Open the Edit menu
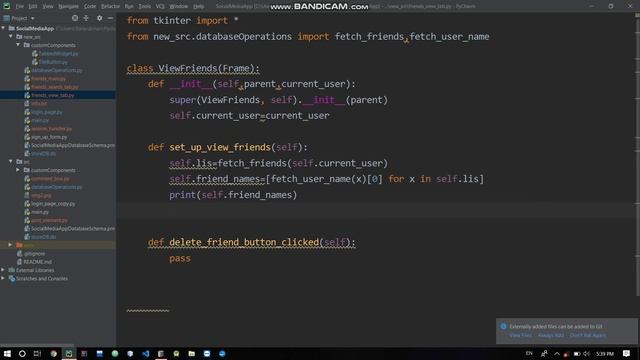This screenshot has width=640, height=360. point(33,6)
